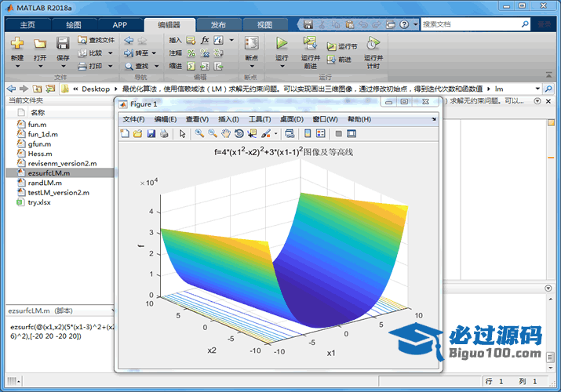Click the Find Files (查找文件) button
Image resolution: width=561 pixels, height=392 pixels.
pyautogui.click(x=97, y=40)
